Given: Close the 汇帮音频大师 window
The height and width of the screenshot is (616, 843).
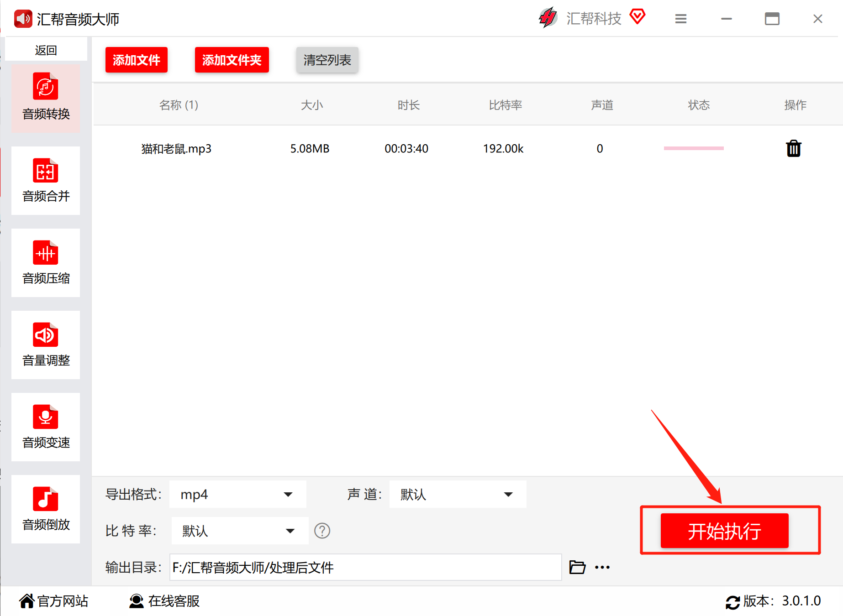Looking at the screenshot, I should pyautogui.click(x=818, y=19).
